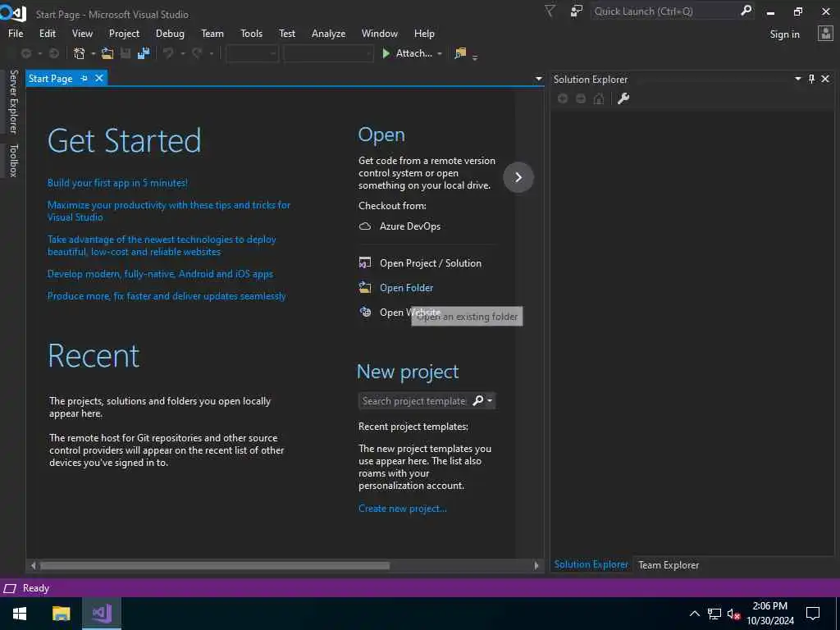The width and height of the screenshot is (840, 630).
Task: Click the Save All toolbar icon
Action: point(143,53)
